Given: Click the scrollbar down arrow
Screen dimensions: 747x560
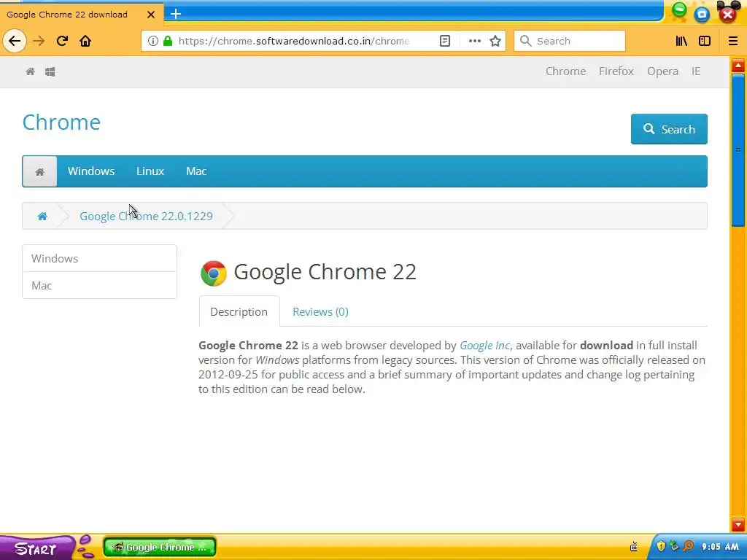Looking at the screenshot, I should coord(738,525).
